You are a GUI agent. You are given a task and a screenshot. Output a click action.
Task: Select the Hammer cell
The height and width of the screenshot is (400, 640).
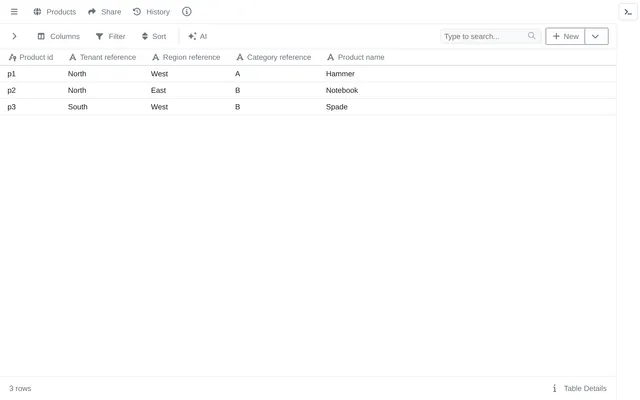click(x=340, y=74)
